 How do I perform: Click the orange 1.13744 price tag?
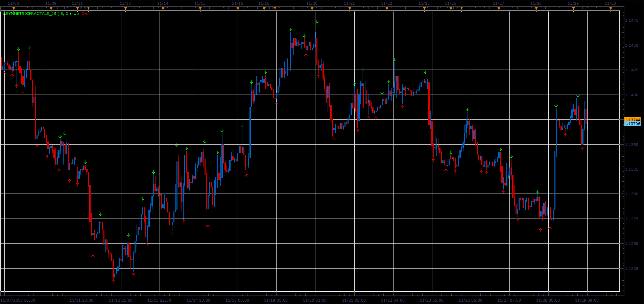632,120
